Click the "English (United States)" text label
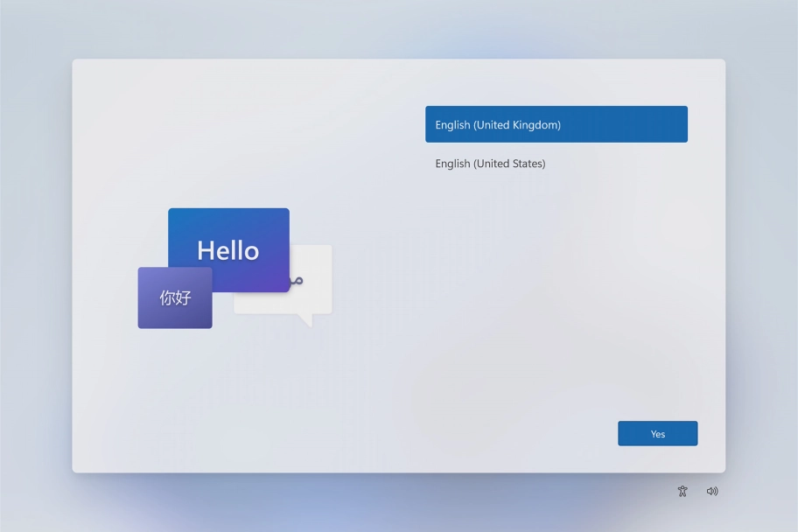Image resolution: width=798 pixels, height=532 pixels. coord(490,164)
